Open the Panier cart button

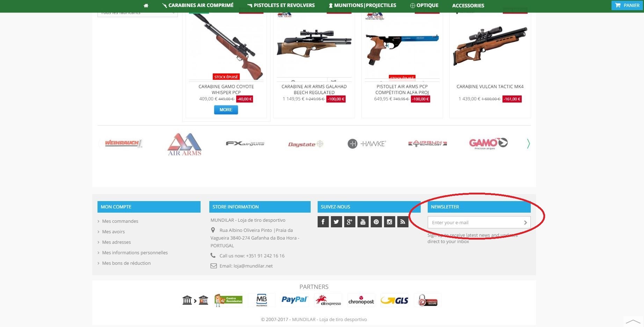pyautogui.click(x=627, y=5)
